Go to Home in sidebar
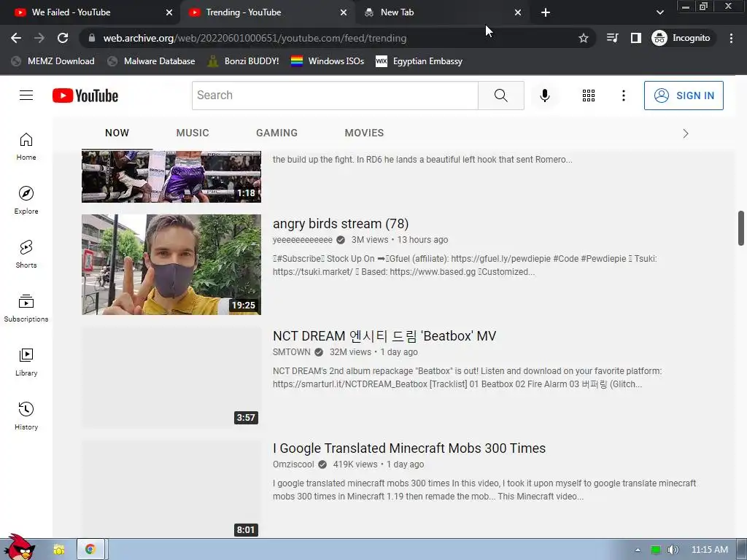The width and height of the screenshot is (747, 560). (x=26, y=146)
